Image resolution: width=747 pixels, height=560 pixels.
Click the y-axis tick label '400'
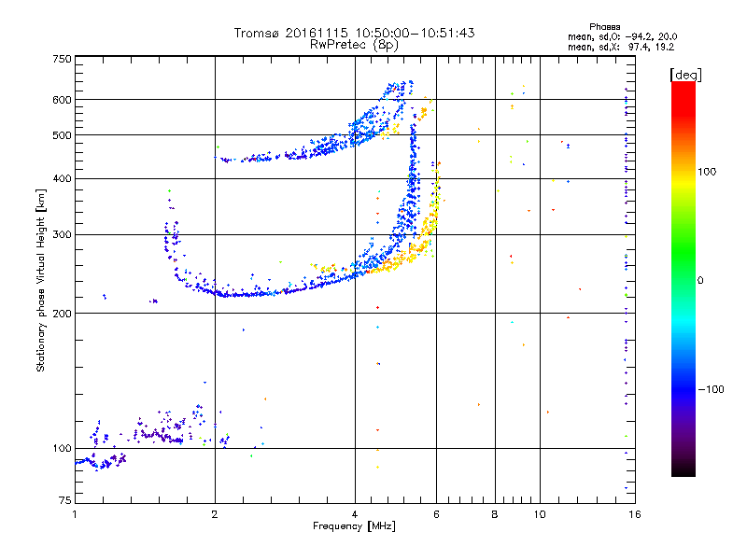[63, 178]
